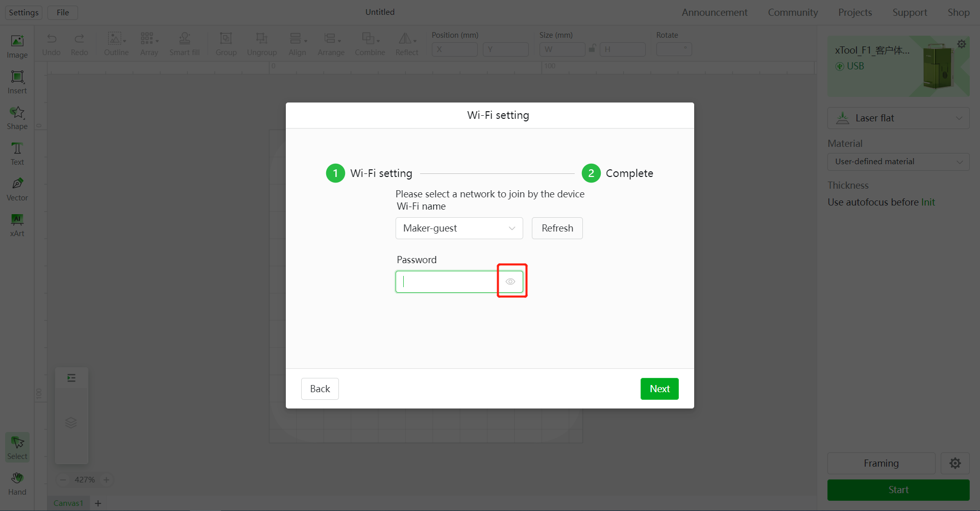Activate the Select tool
The height and width of the screenshot is (511, 980).
(17, 447)
